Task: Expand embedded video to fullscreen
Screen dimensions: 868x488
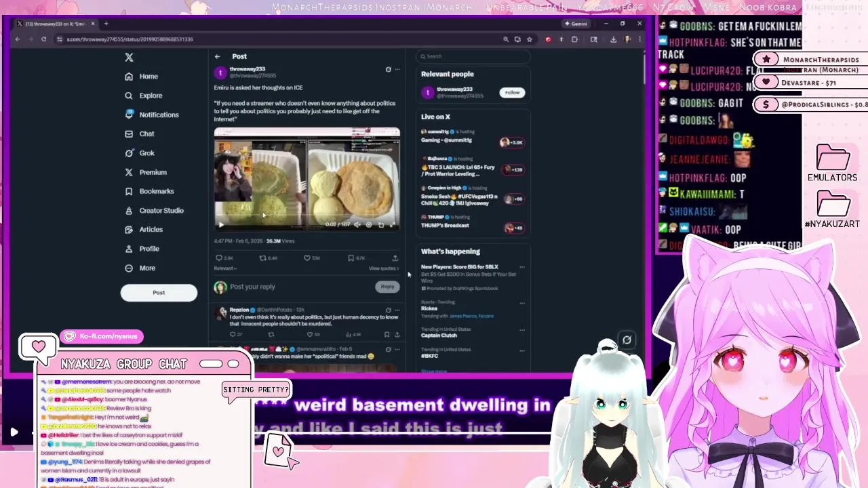Action: pos(393,224)
